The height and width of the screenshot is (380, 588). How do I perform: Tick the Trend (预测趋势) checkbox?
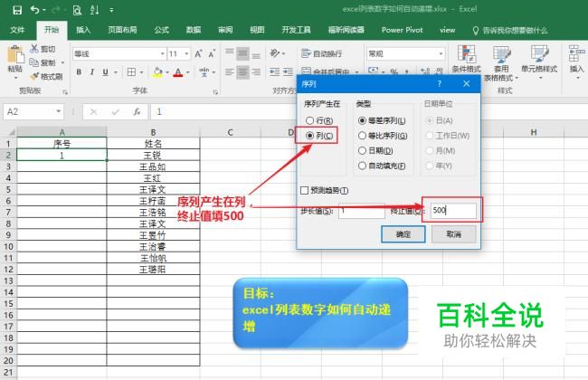pyautogui.click(x=305, y=191)
